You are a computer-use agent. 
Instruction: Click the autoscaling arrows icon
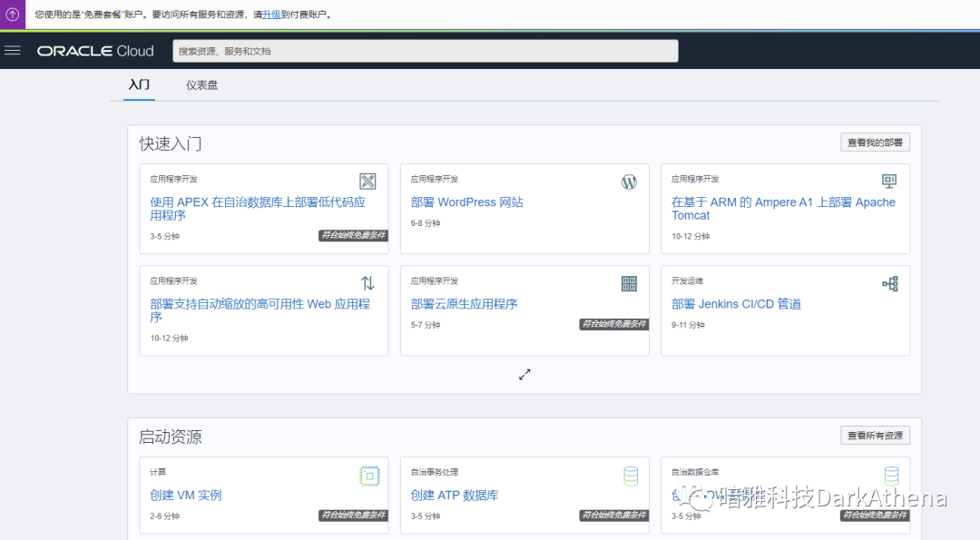coord(367,283)
